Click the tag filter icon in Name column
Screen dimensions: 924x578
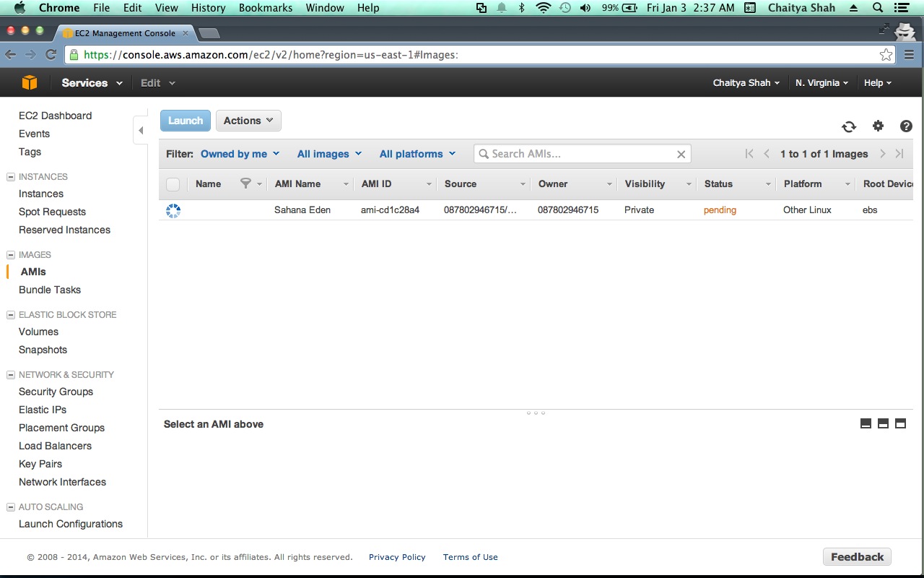click(x=245, y=184)
